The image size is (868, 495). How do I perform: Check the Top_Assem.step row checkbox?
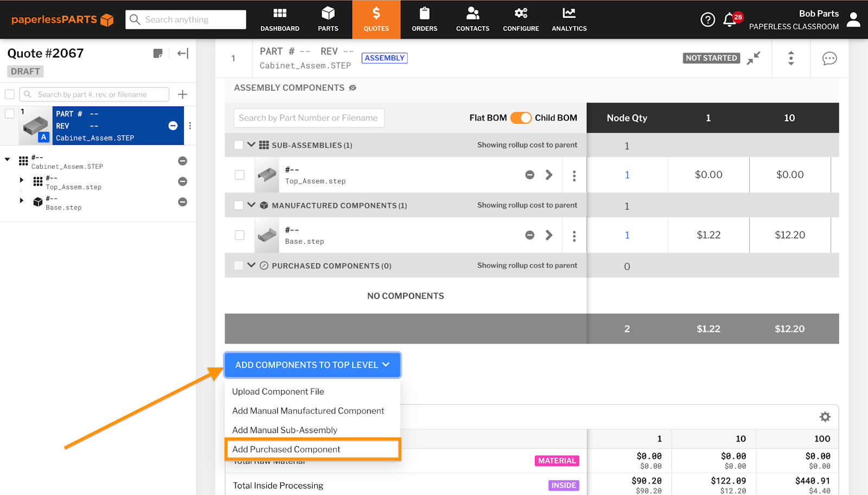click(240, 175)
